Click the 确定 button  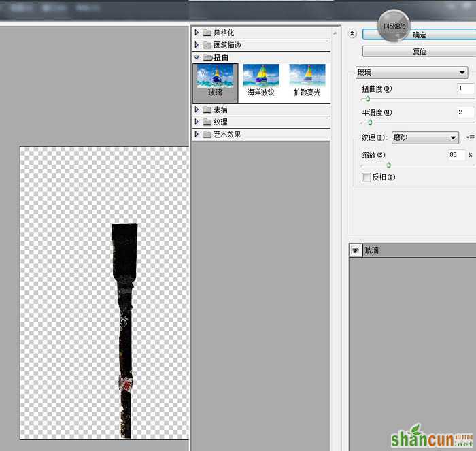(x=420, y=35)
